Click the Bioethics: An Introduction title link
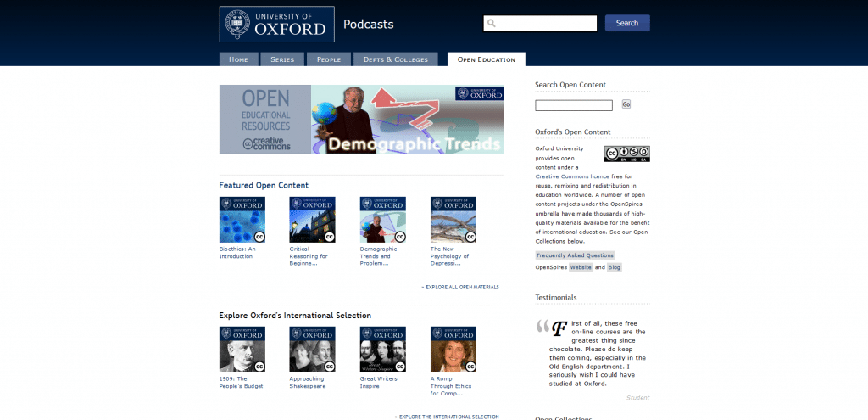The width and height of the screenshot is (868, 420). coord(237,253)
